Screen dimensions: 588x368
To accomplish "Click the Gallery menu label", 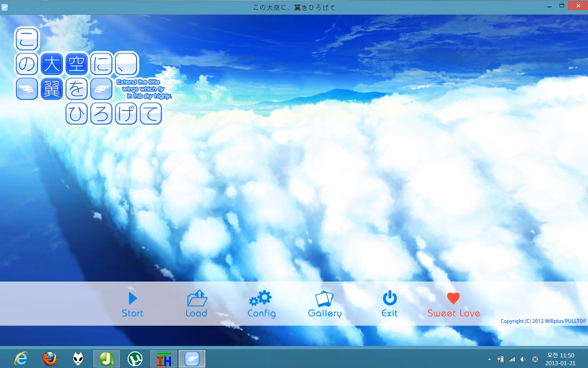I will [325, 314].
